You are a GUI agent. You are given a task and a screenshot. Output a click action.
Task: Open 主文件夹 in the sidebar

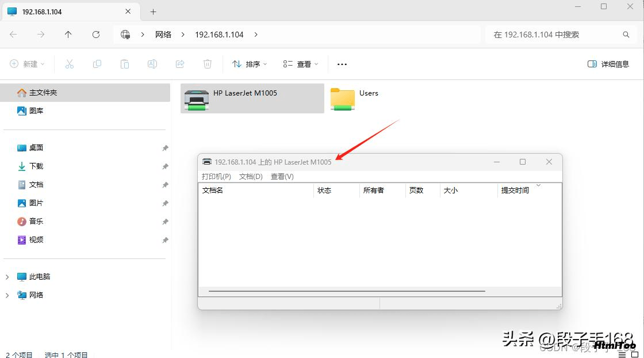tap(85, 93)
